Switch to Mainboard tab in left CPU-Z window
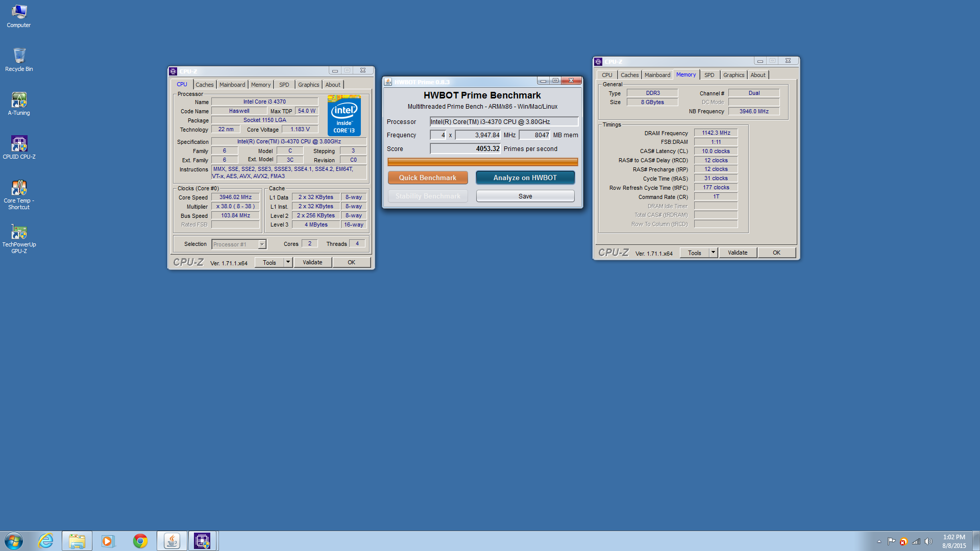This screenshot has height=551, width=980. click(x=232, y=85)
